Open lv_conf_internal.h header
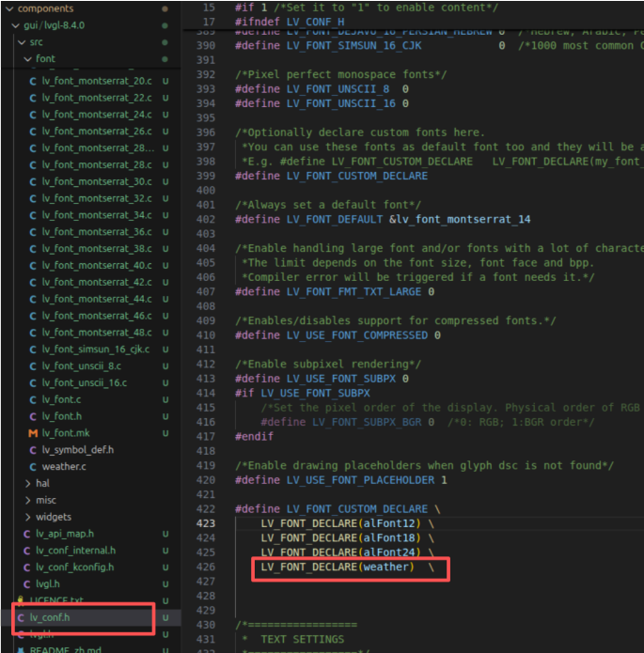Screen dimensions: 644x653 pyautogui.click(x=75, y=551)
